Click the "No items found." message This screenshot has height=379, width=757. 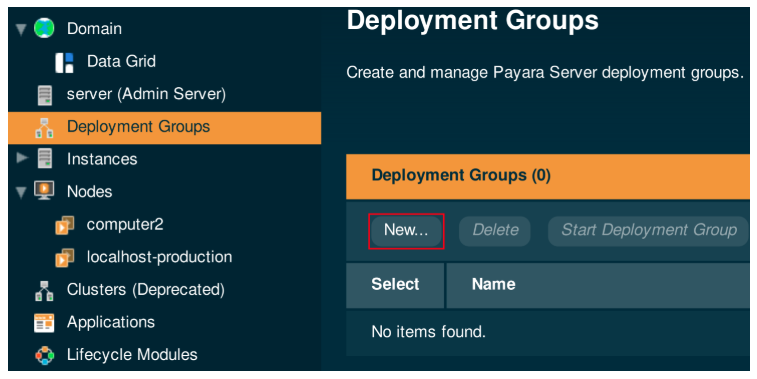428,332
